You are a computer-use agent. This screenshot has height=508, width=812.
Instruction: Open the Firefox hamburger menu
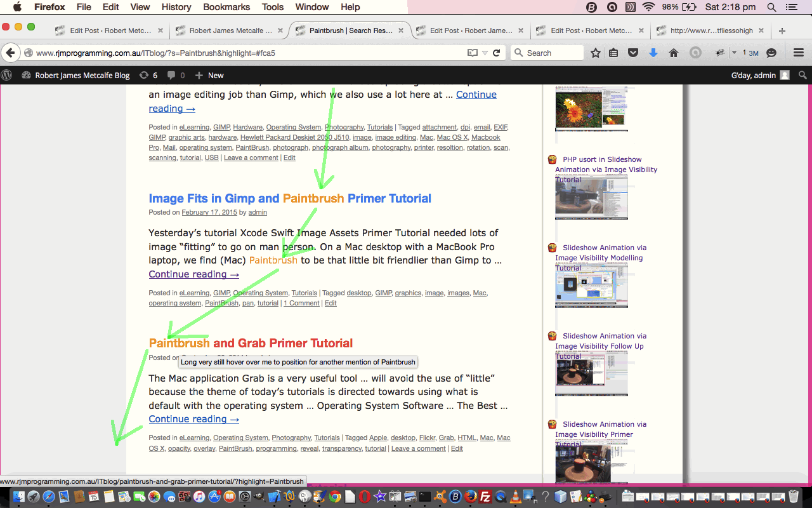click(799, 53)
